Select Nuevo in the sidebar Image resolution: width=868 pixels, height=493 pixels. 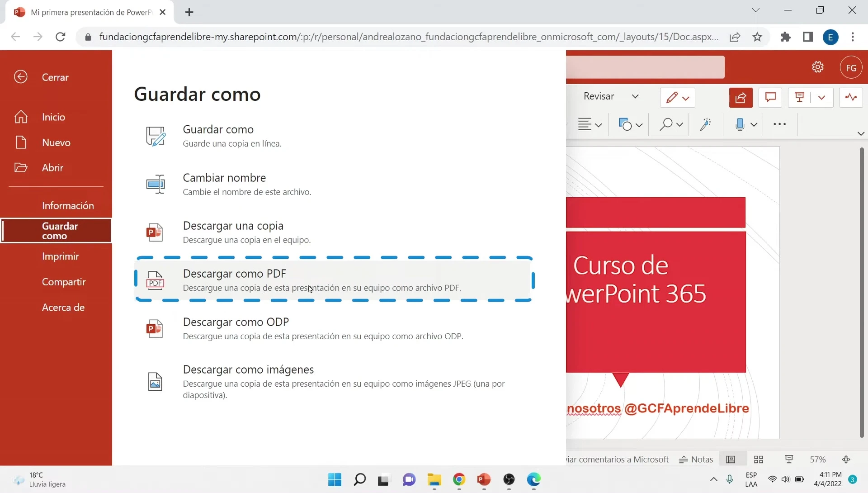coord(56,142)
